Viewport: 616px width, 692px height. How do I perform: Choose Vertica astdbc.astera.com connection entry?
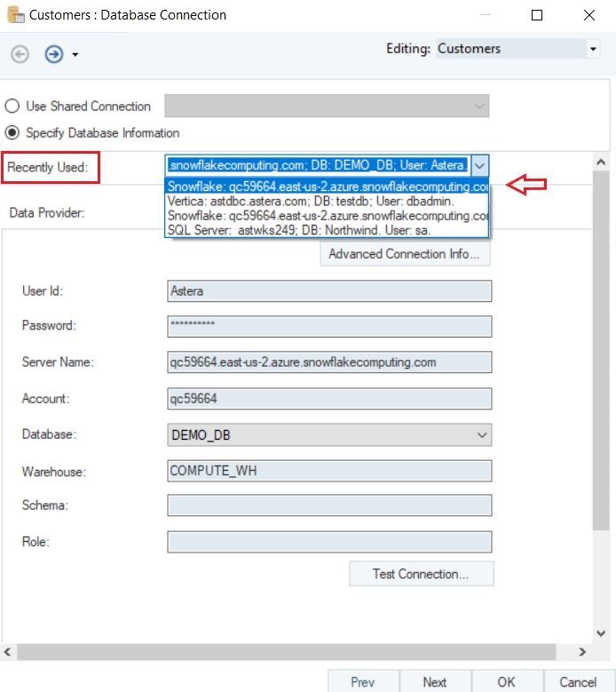click(x=328, y=202)
